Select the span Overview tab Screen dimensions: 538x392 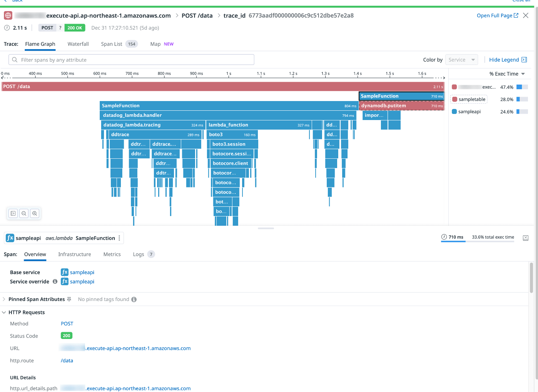(35, 254)
